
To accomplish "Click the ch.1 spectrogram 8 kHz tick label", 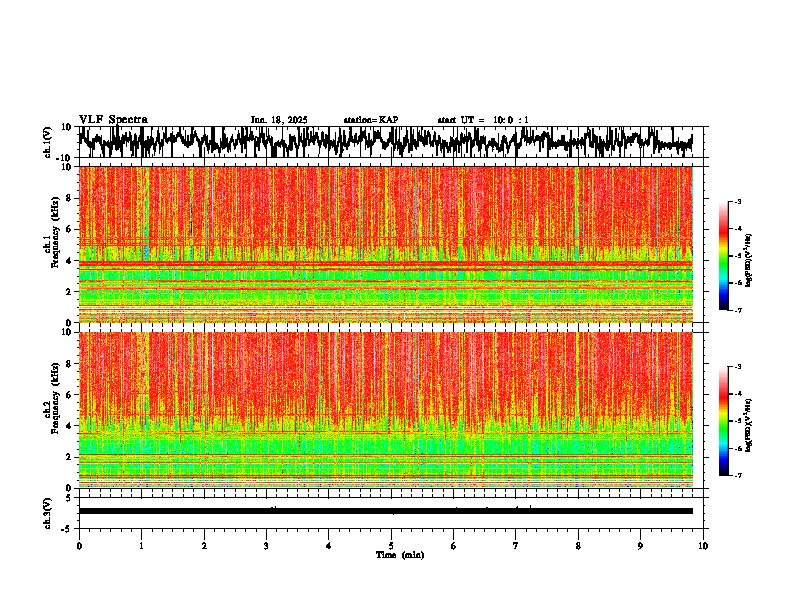I will pos(69,198).
